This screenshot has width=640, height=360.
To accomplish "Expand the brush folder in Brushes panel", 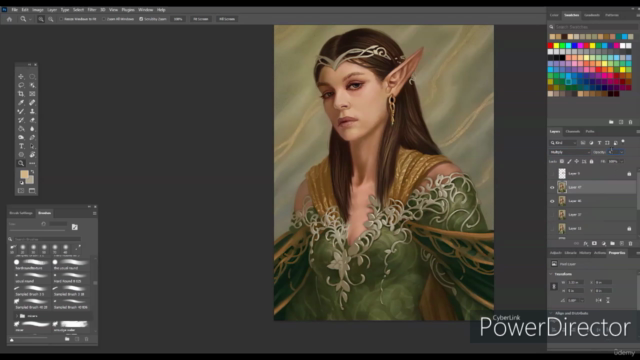I will (x=17, y=316).
